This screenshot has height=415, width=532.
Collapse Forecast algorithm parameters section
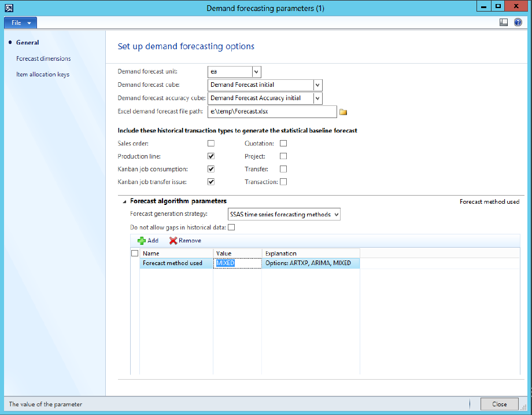(x=124, y=201)
